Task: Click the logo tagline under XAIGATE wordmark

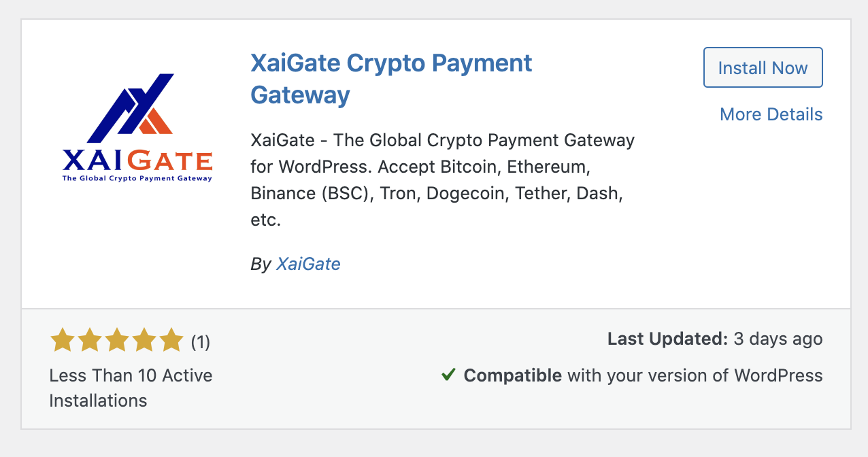Action: [137, 179]
